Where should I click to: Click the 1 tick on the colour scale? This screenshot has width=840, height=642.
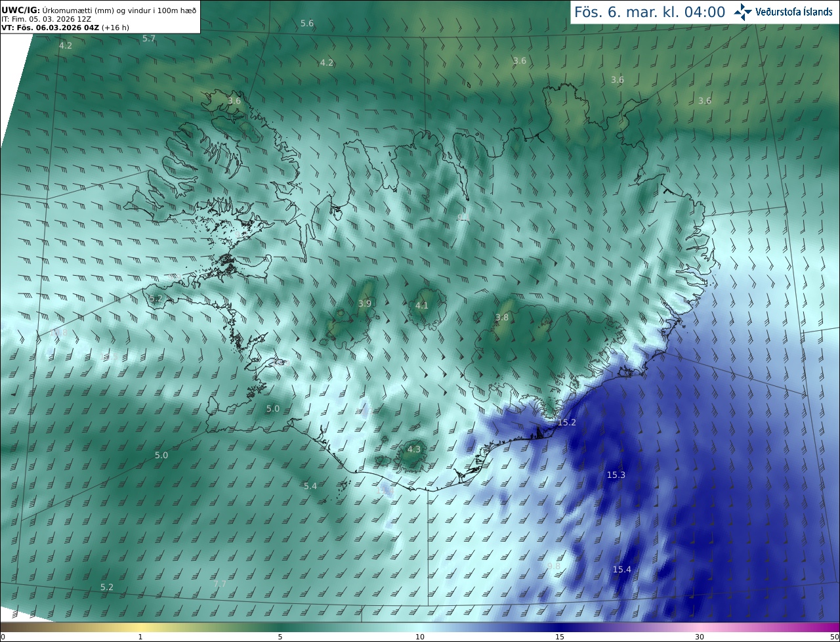(140, 637)
